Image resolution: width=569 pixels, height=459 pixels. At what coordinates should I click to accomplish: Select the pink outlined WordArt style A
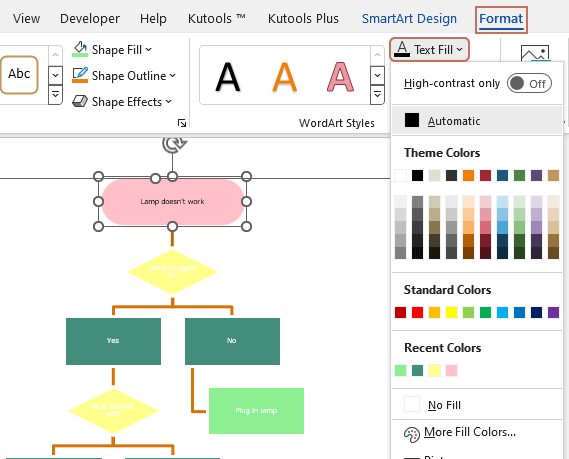[340, 77]
